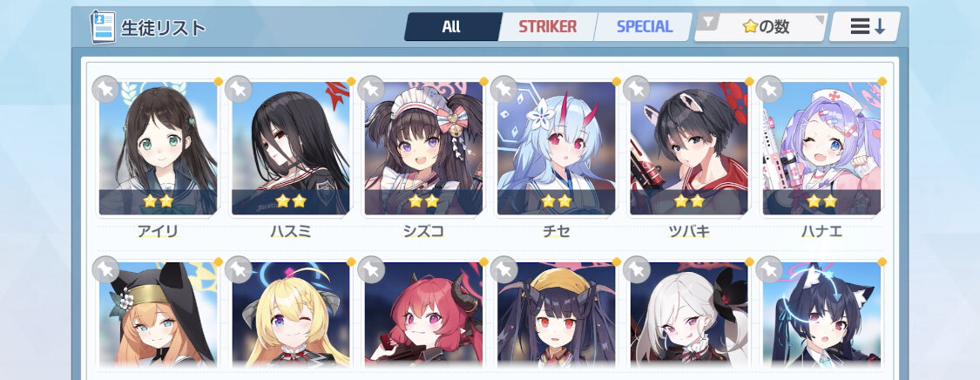
Task: Click the ハナエ name label
Action: point(821,232)
